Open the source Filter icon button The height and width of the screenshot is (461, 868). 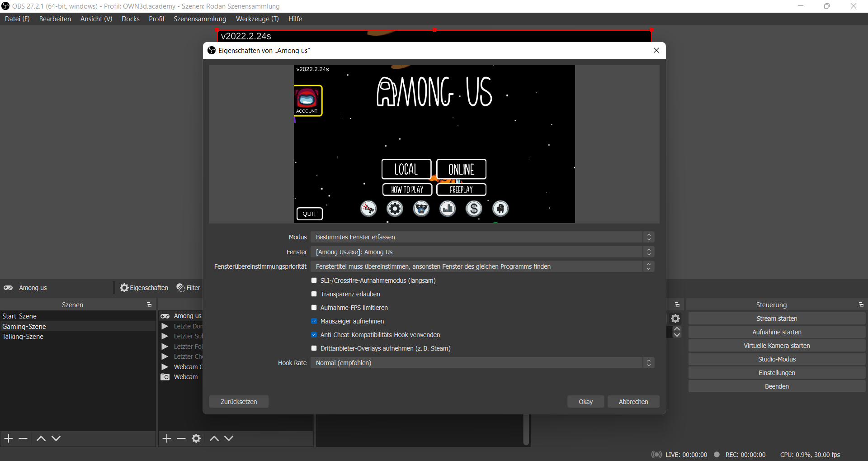click(x=181, y=288)
